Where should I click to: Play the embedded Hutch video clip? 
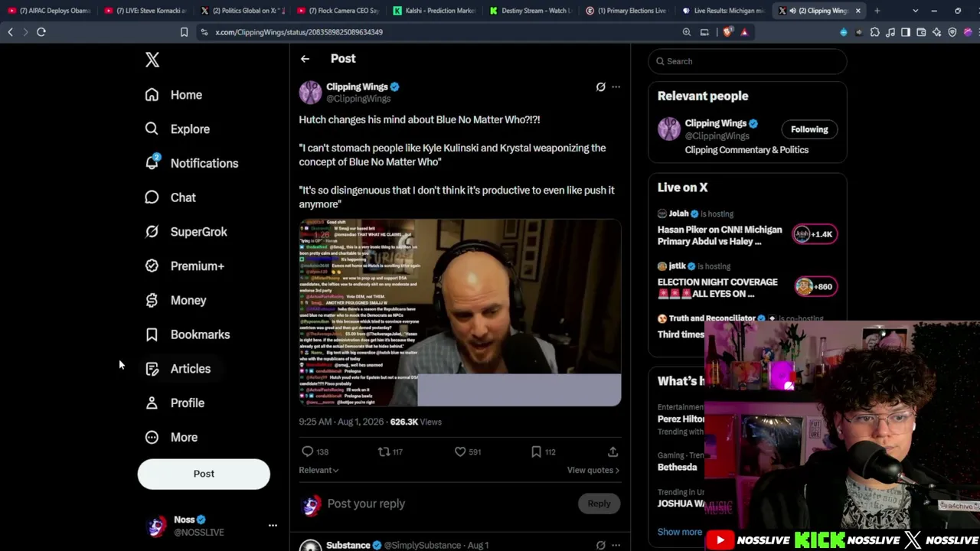[460, 313]
